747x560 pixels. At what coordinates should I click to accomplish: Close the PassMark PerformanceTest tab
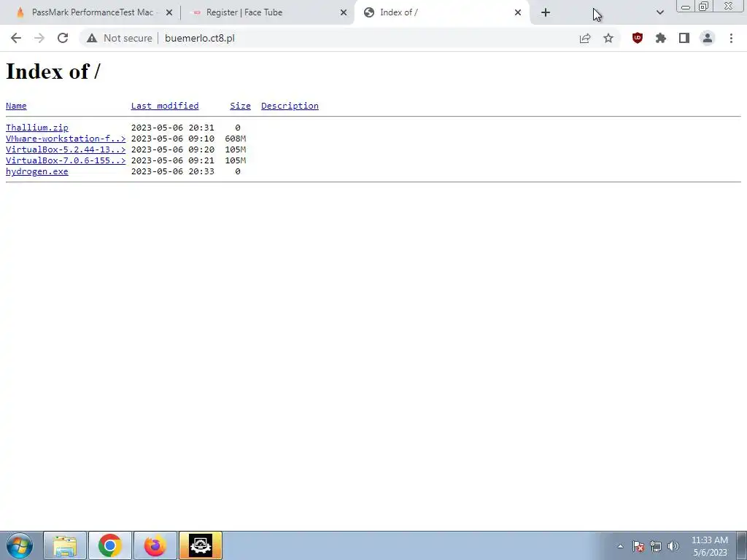tap(169, 12)
